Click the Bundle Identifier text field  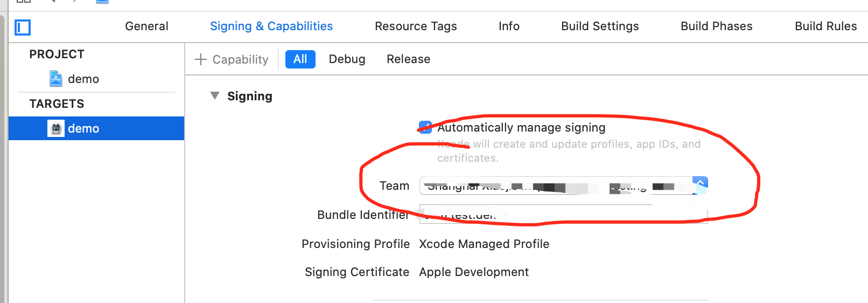coord(563,214)
